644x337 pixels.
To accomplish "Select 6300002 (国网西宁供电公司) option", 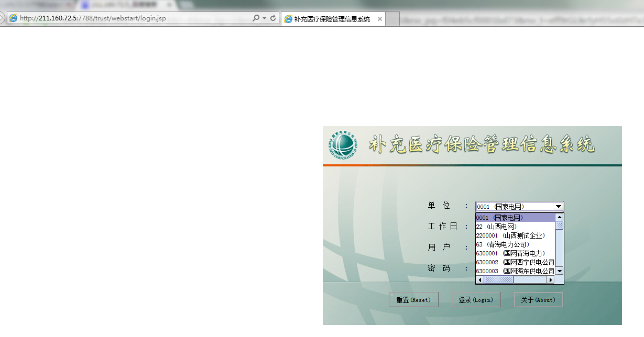I will pyautogui.click(x=515, y=262).
